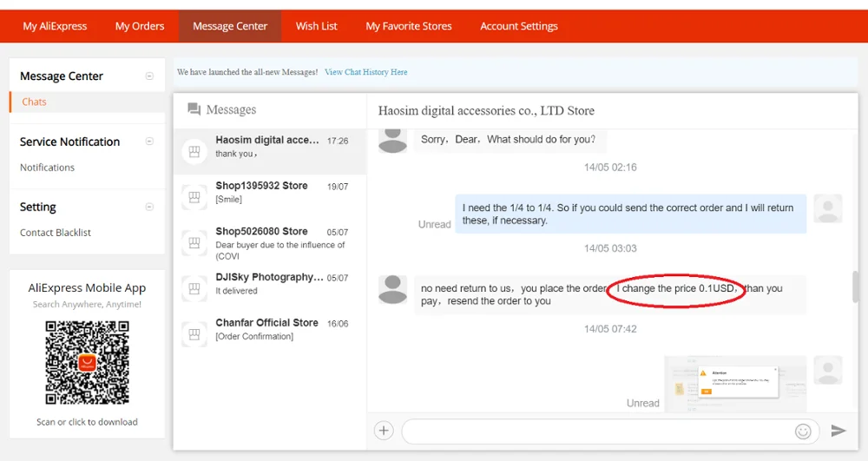Click the 14/05 07:42 timestamp
868x461 pixels.
pos(610,329)
